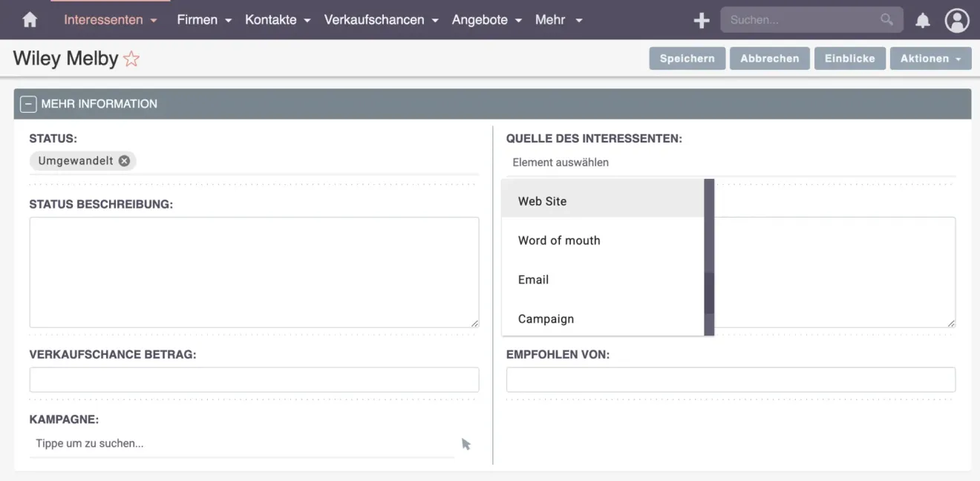Open Einblicke for this lead
980x481 pixels.
(849, 58)
